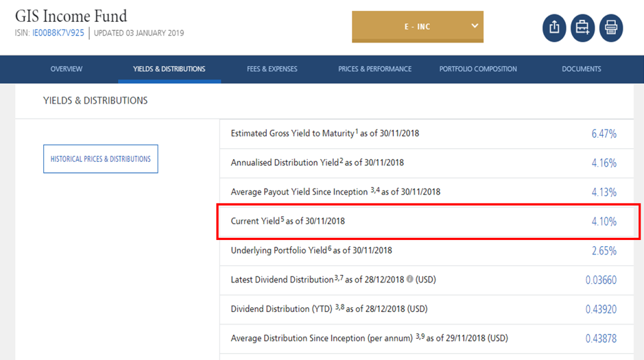Select the Yields & Distributions tab
This screenshot has width=644, height=360.
coord(169,69)
